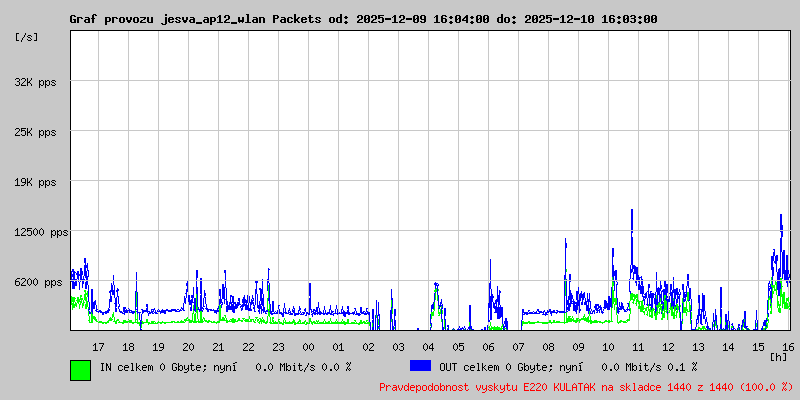
Task: Click hour label '23' on time axis
Action: pyautogui.click(x=279, y=347)
